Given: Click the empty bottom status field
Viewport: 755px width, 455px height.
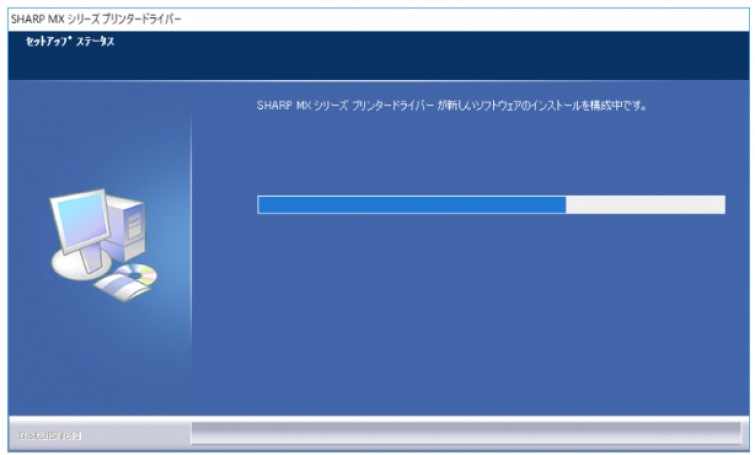Looking at the screenshot, I should point(466,433).
